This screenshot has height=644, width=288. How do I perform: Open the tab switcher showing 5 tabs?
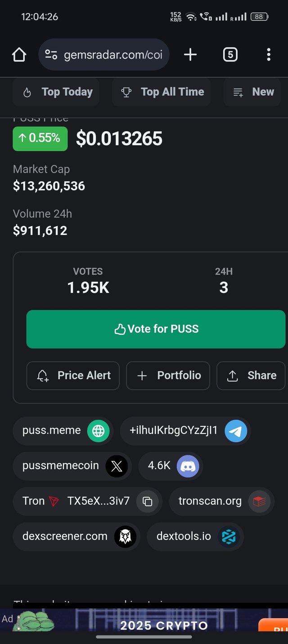(230, 55)
